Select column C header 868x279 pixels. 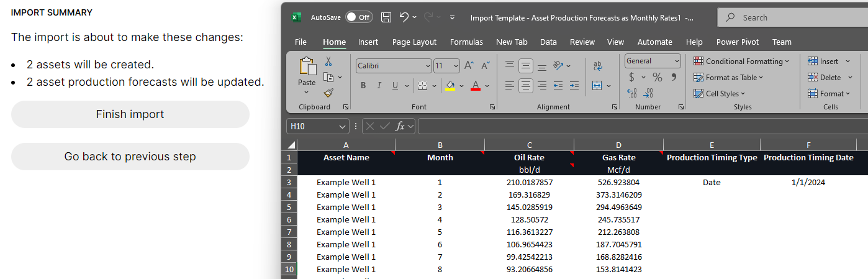530,145
